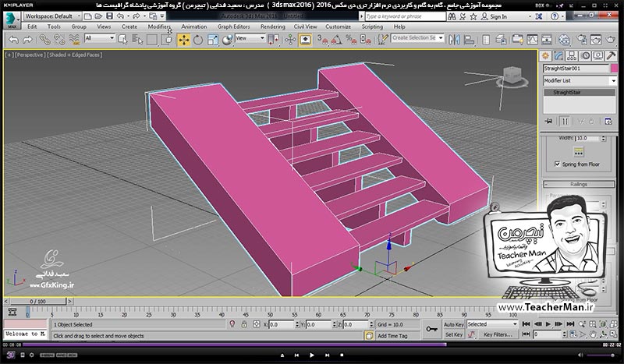Open the Graph Editors menu
The image size is (624, 364).
coord(233,27)
